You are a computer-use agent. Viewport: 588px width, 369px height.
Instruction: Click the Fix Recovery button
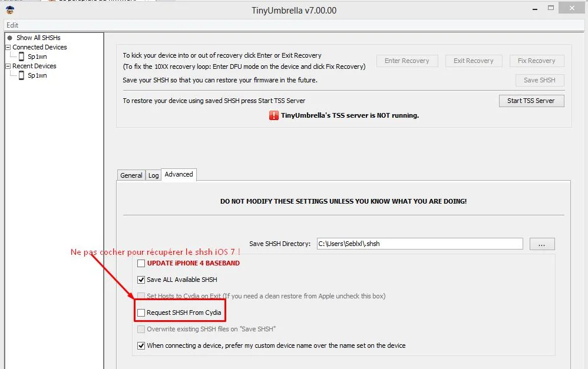click(537, 61)
